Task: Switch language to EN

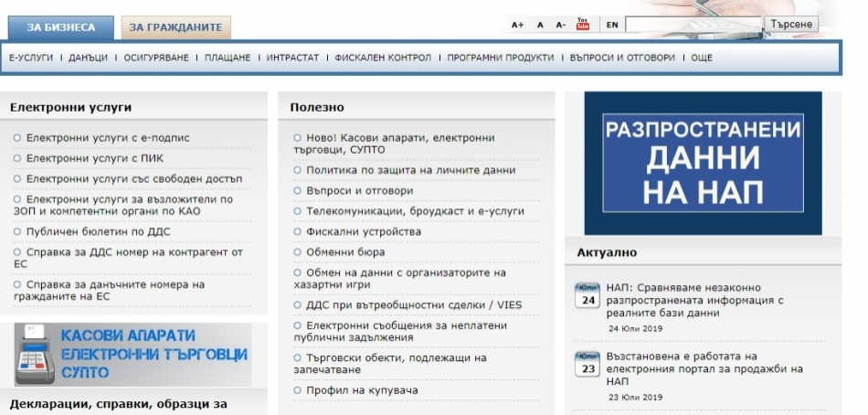Action: coord(612,25)
